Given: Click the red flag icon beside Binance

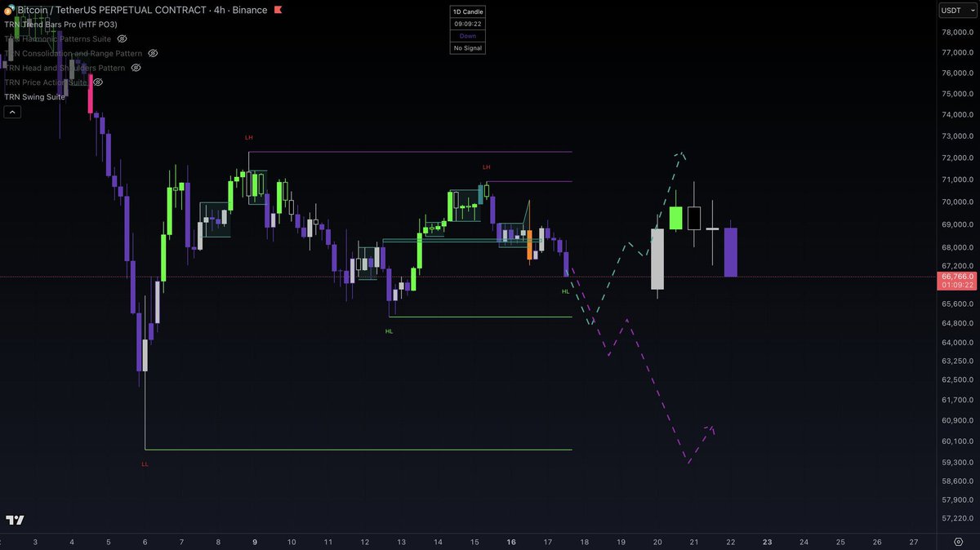Looking at the screenshot, I should pyautogui.click(x=278, y=11).
